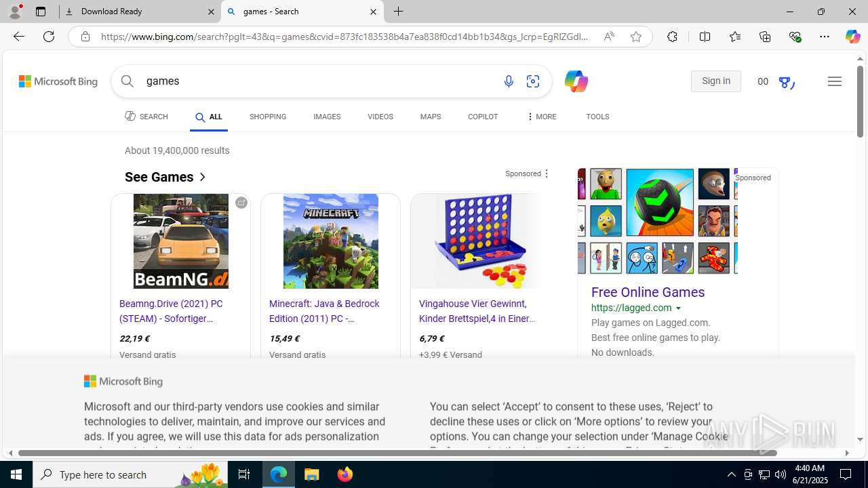Open Microsoft Rewards medal icon
The width and height of the screenshot is (868, 488).
[785, 82]
